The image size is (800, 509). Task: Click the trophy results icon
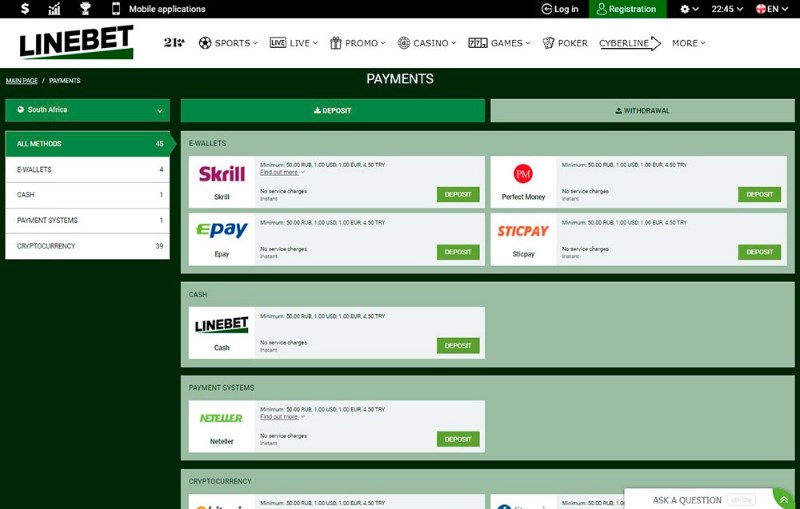(85, 9)
